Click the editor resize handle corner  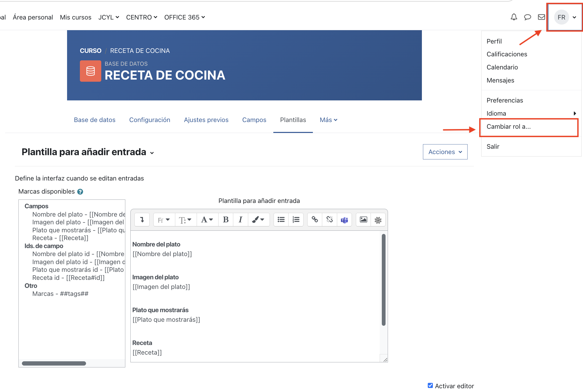pyautogui.click(x=385, y=359)
